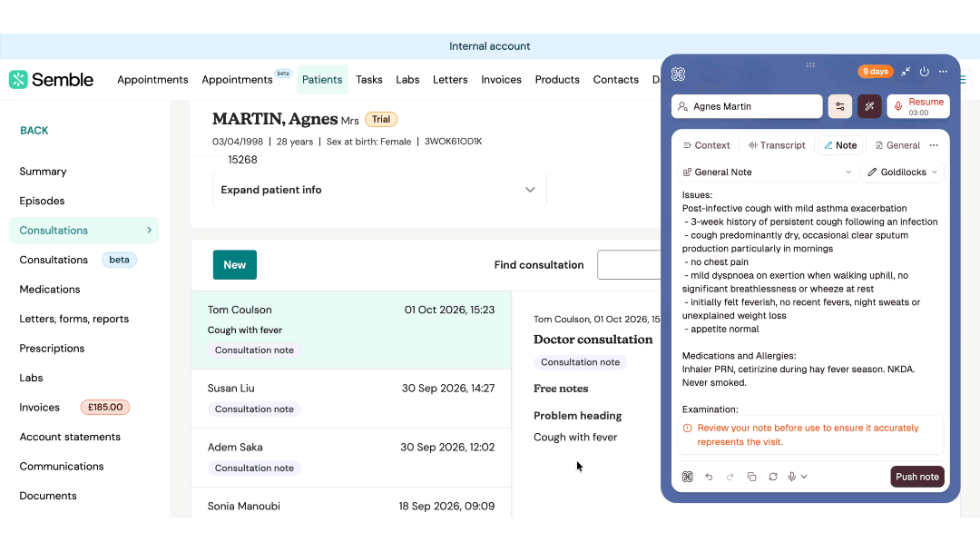The image size is (980, 552).
Task: Go BACK from the patient record
Action: coord(34,131)
